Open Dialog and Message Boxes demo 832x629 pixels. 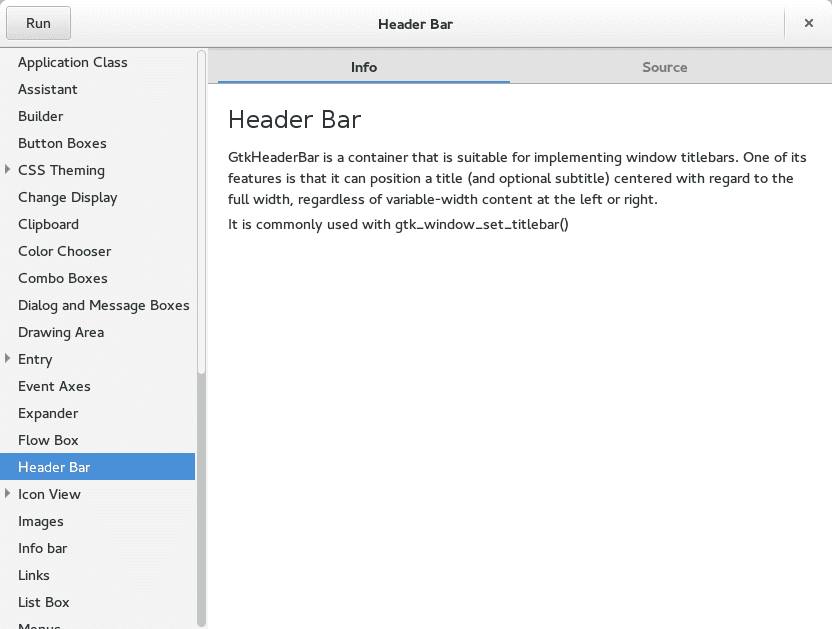(x=104, y=305)
